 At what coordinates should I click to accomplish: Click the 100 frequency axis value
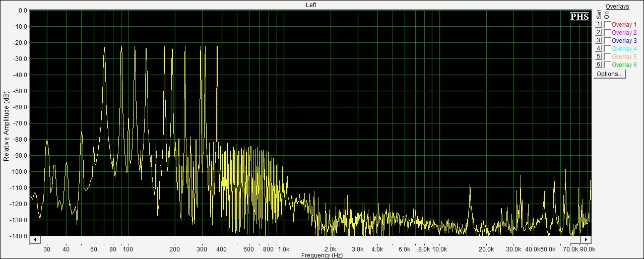pyautogui.click(x=127, y=249)
